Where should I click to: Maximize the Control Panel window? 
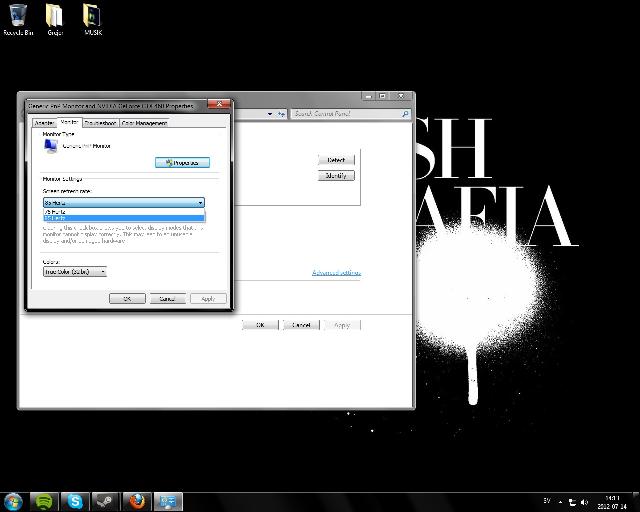click(x=382, y=96)
